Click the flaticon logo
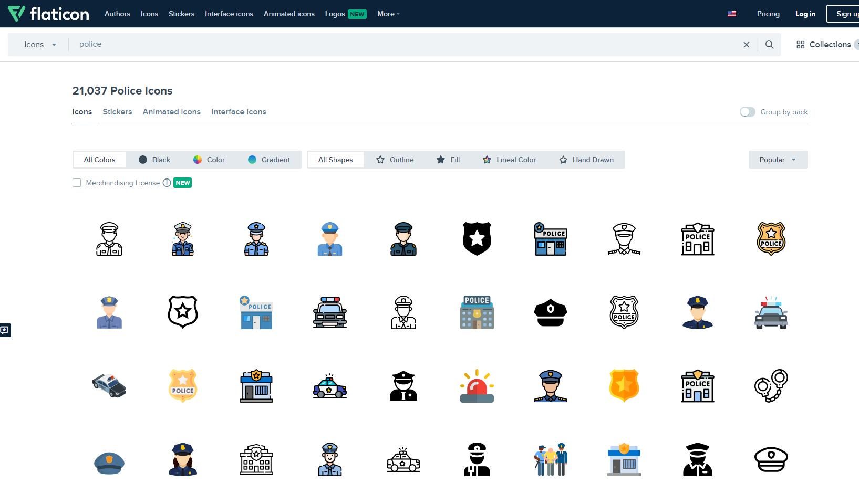 [49, 14]
